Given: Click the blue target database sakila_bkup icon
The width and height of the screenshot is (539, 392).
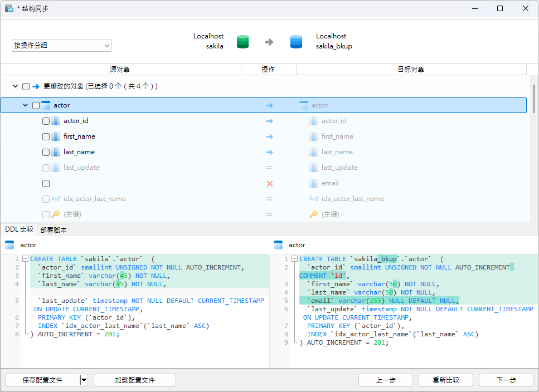Looking at the screenshot, I should point(296,42).
